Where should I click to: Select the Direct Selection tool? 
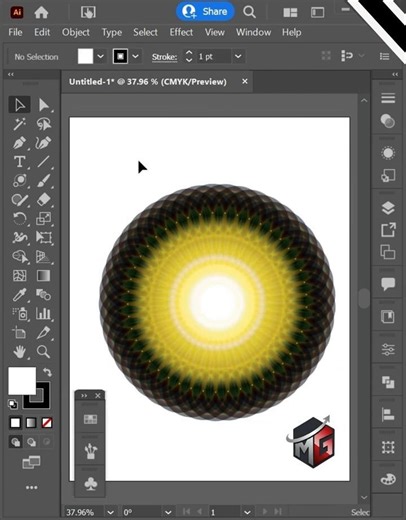(x=43, y=105)
